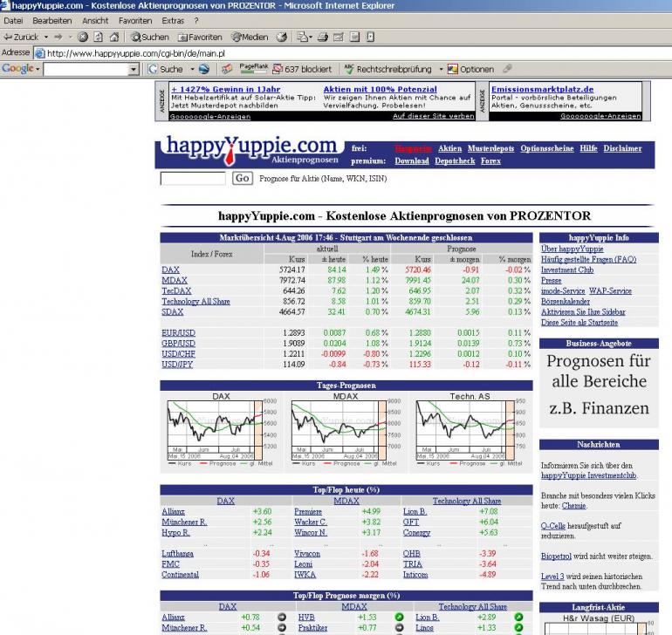The image size is (672, 635).
Task: Open the Optionsscheine navigation link
Action: pos(547,148)
